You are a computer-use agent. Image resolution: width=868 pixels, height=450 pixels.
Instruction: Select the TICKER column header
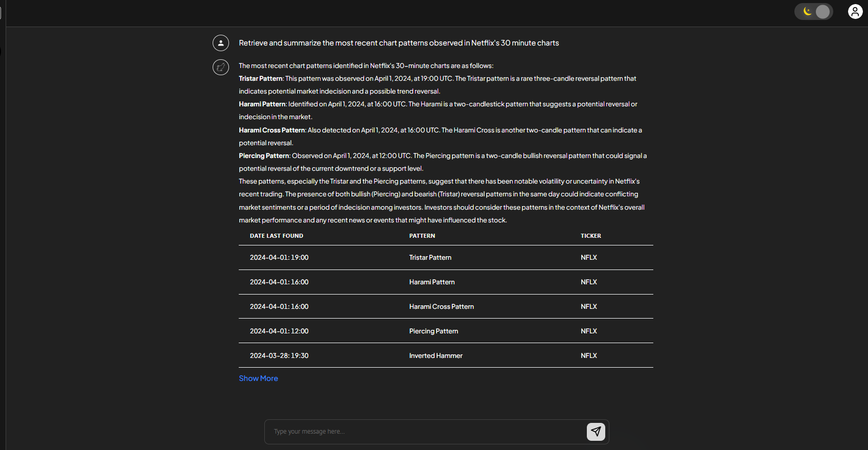(x=591, y=236)
